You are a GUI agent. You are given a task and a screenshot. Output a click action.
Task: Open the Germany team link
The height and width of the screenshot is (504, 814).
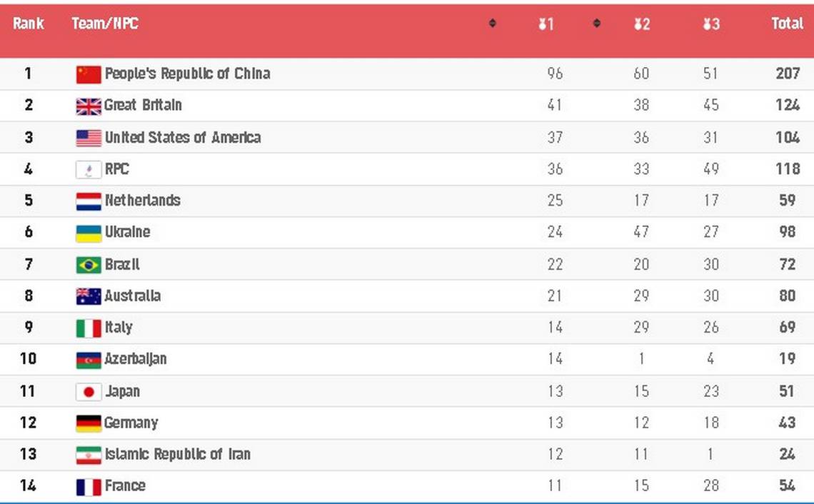click(131, 423)
